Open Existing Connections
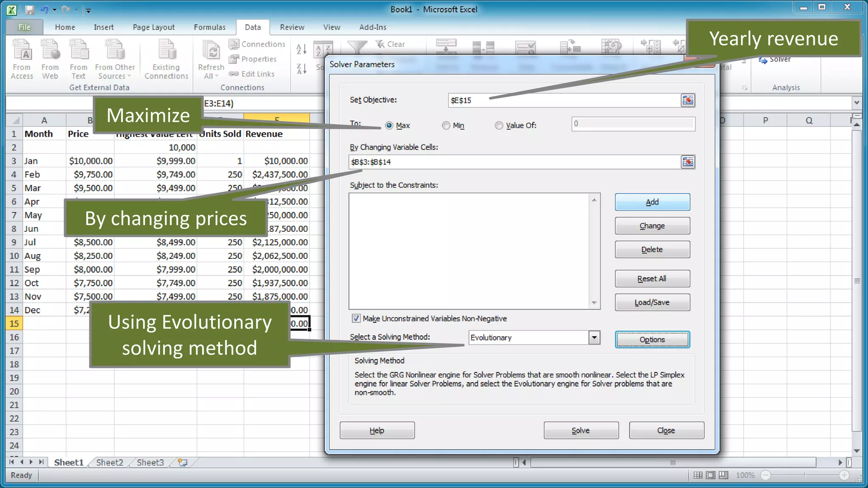The image size is (868, 488). (x=166, y=59)
